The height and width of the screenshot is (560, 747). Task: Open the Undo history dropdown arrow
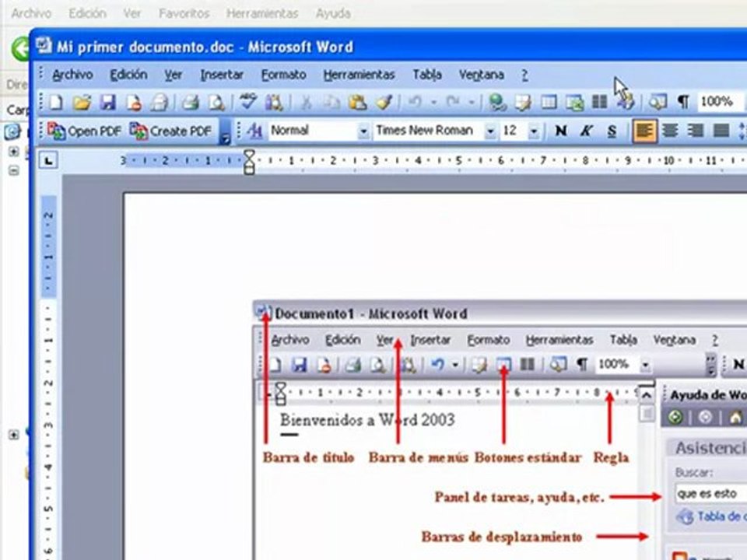point(433,102)
